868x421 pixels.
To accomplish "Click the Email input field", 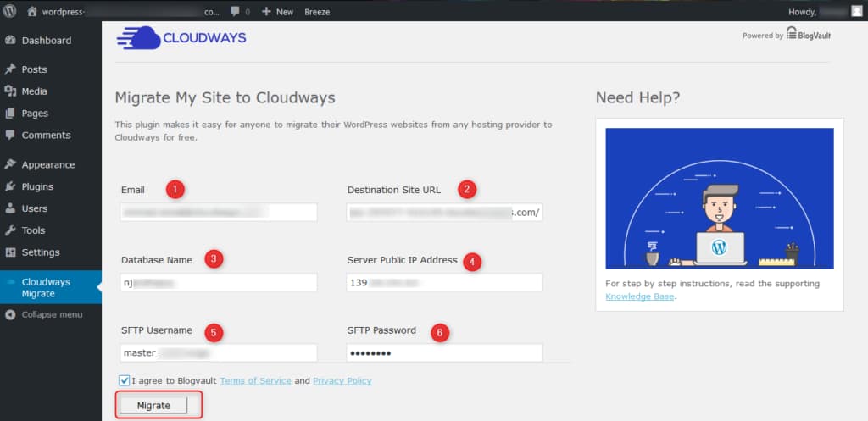I will 219,212.
